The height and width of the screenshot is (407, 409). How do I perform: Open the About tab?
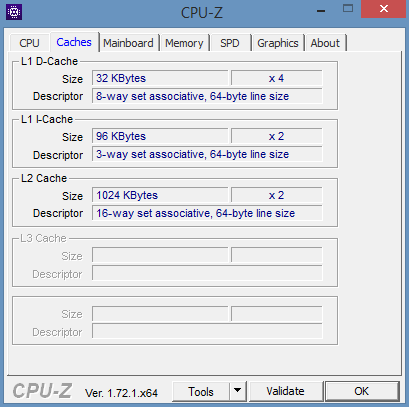(x=325, y=43)
